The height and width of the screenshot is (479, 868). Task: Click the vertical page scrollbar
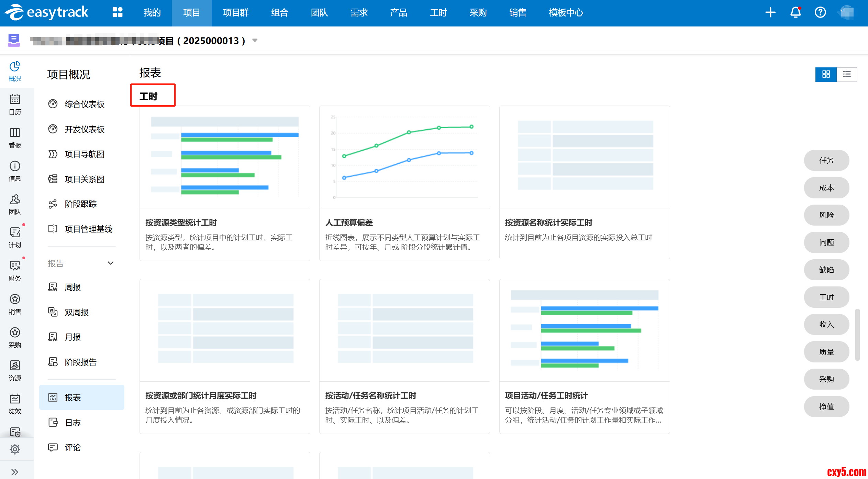[857, 335]
